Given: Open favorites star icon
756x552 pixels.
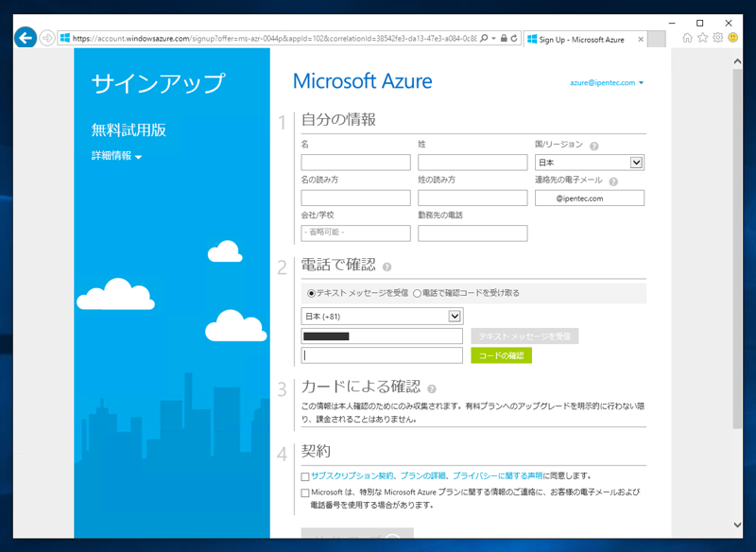Looking at the screenshot, I should pyautogui.click(x=702, y=38).
